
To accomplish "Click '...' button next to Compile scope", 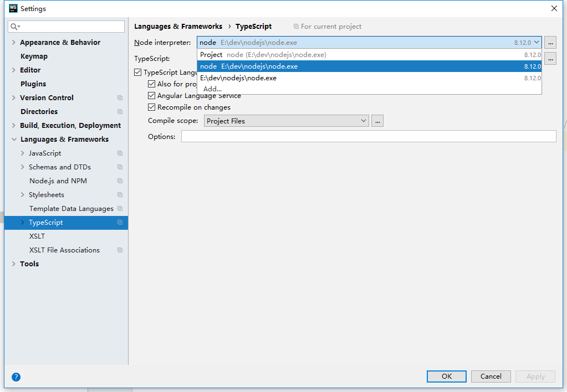I will pos(377,121).
